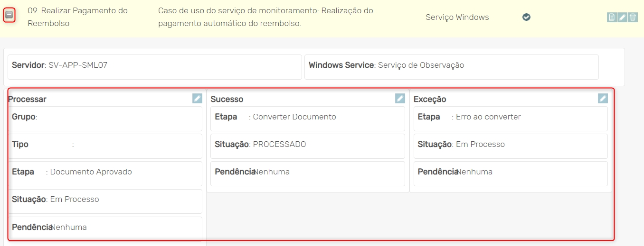The image size is (644, 246).
Task: Click the Etapa Converter Documento field
Action: [307, 118]
